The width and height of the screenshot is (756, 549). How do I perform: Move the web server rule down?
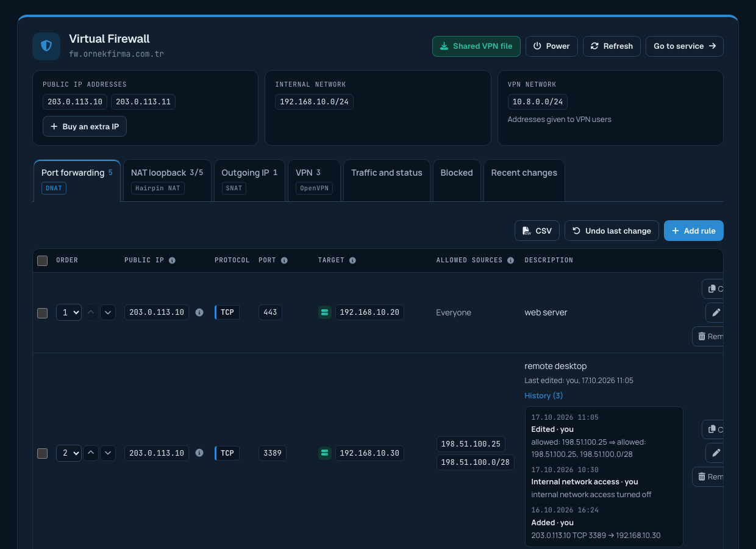tap(108, 312)
